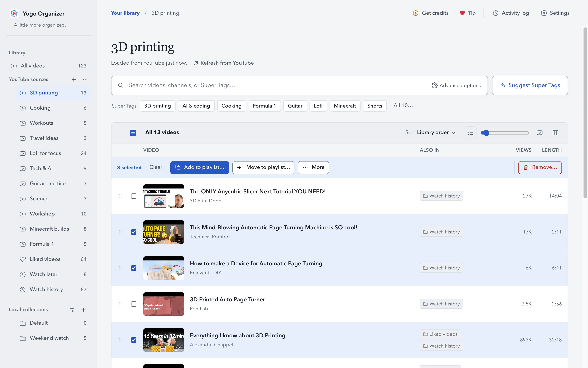The height and width of the screenshot is (368, 588).
Task: Open the Cooking YouTube source
Action: click(x=53, y=108)
